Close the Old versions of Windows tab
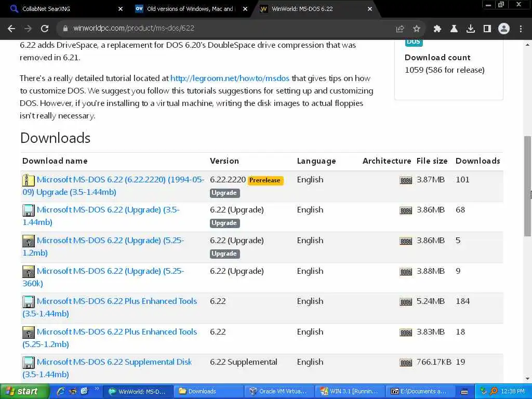Screen dimensions: 532x399 245,9
